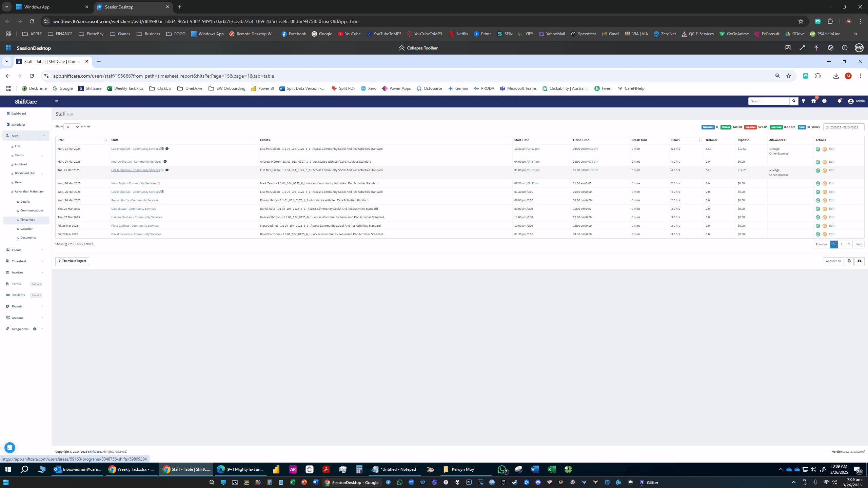Click the task list icon beside Mark Taylor's shift

[x=158, y=183]
